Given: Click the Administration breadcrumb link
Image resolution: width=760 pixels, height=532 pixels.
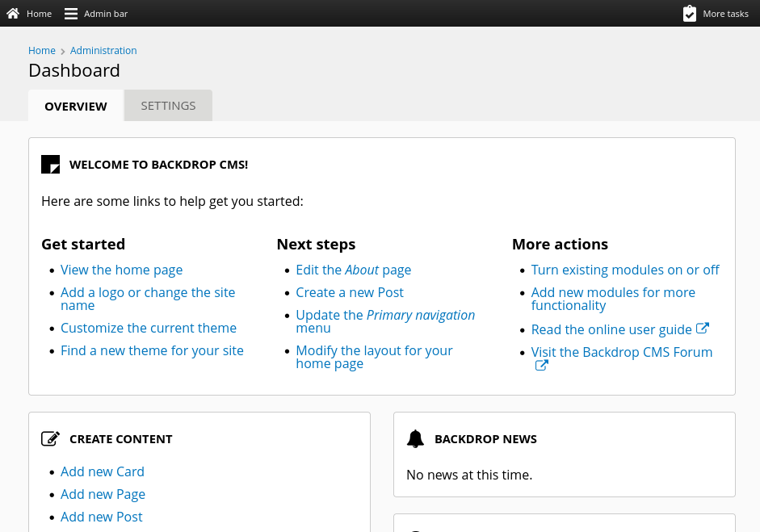Looking at the screenshot, I should [x=103, y=50].
